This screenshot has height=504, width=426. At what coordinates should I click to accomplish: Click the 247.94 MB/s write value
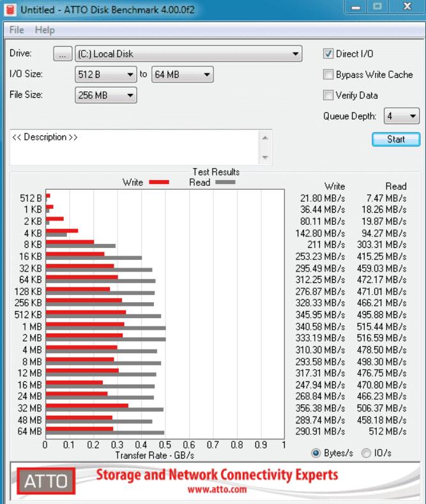coord(320,385)
